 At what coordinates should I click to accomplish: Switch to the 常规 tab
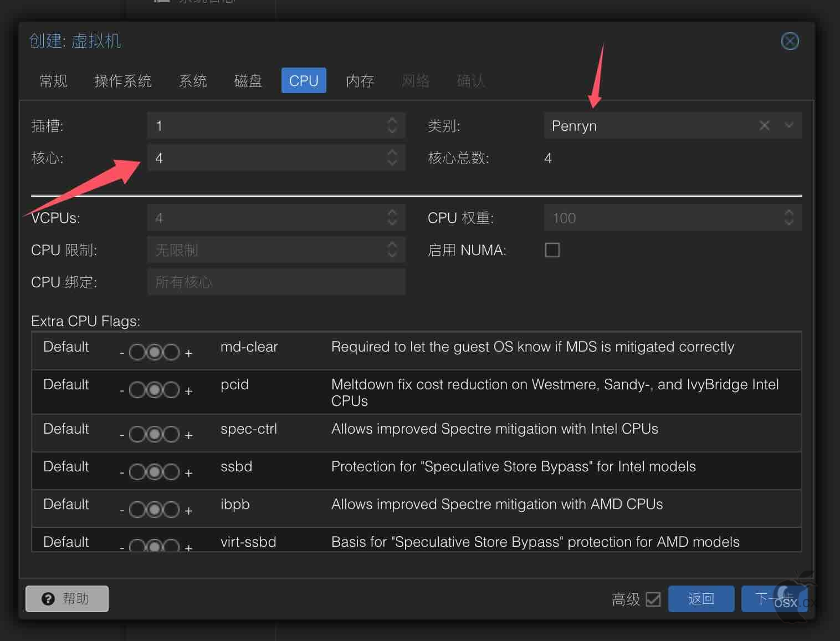click(53, 81)
